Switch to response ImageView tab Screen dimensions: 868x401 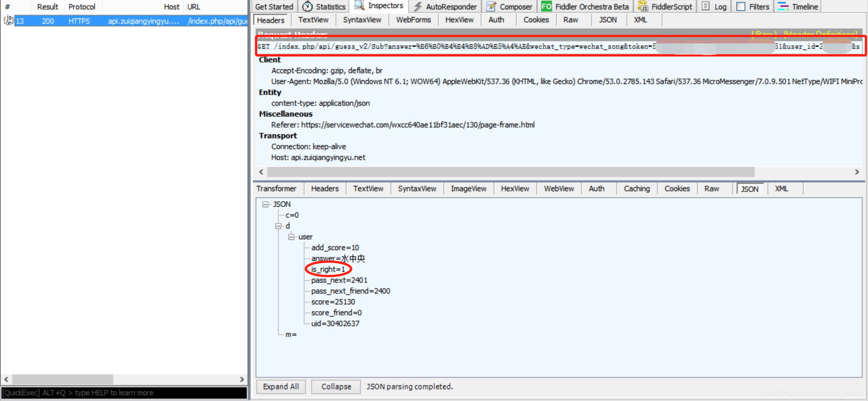click(469, 189)
